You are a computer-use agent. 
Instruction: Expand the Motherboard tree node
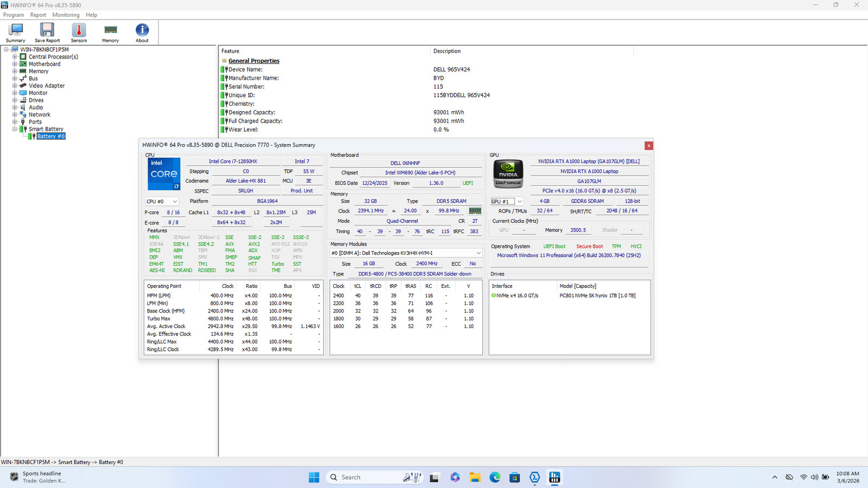click(15, 64)
